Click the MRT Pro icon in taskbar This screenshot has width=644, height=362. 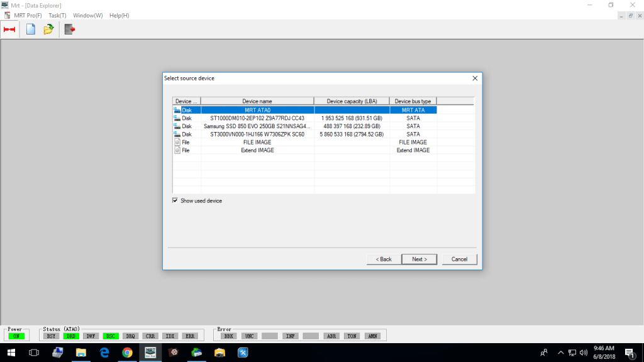click(x=150, y=353)
